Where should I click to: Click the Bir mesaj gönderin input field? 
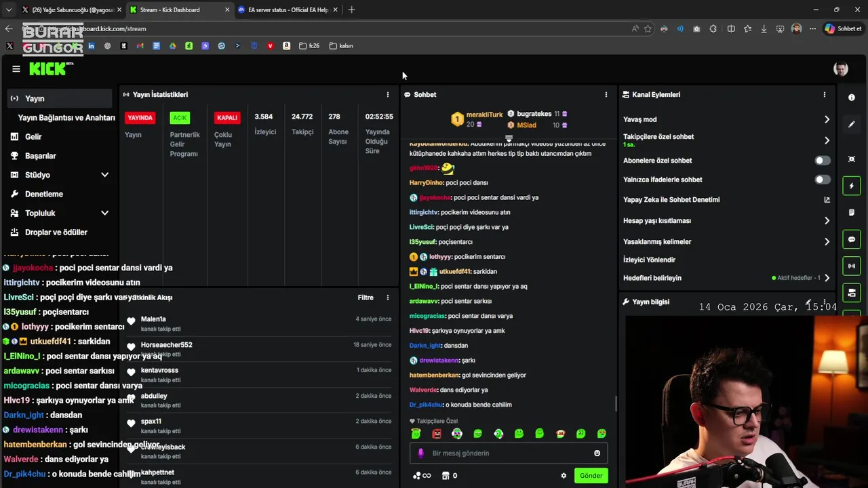pyautogui.click(x=509, y=453)
